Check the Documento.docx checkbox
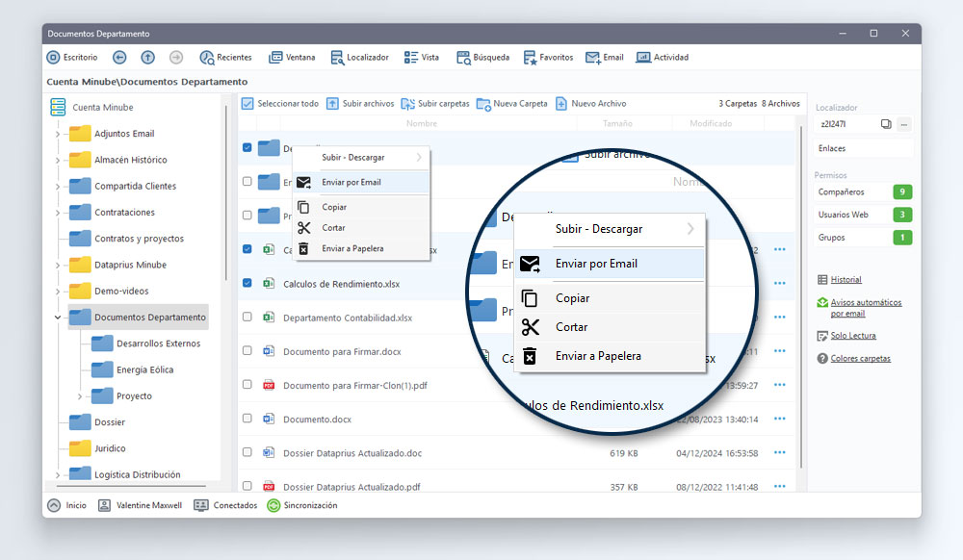The image size is (963, 560). tap(247, 418)
